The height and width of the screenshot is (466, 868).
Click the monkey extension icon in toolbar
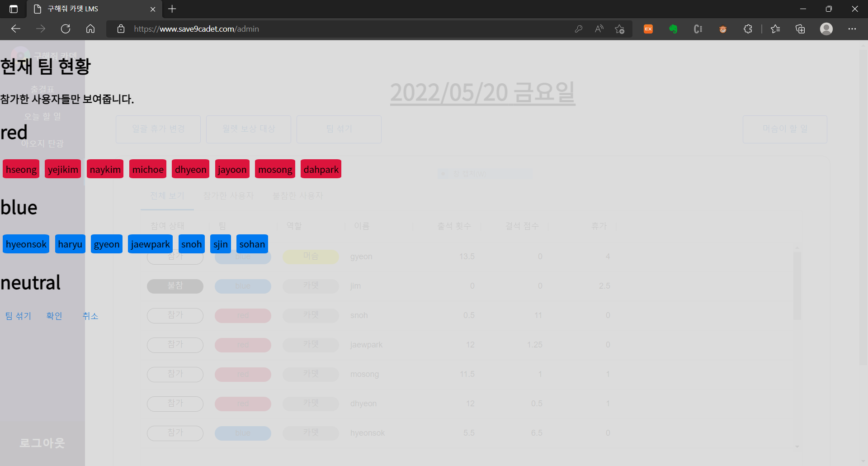[x=722, y=29]
